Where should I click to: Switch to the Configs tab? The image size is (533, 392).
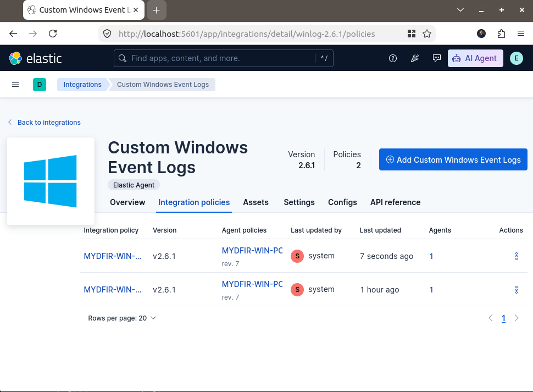[x=342, y=202]
